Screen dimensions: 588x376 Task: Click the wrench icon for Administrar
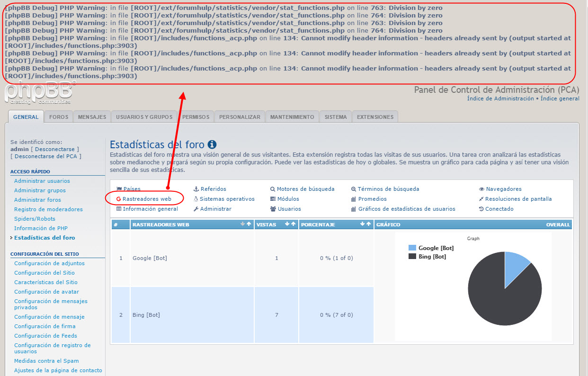click(196, 209)
